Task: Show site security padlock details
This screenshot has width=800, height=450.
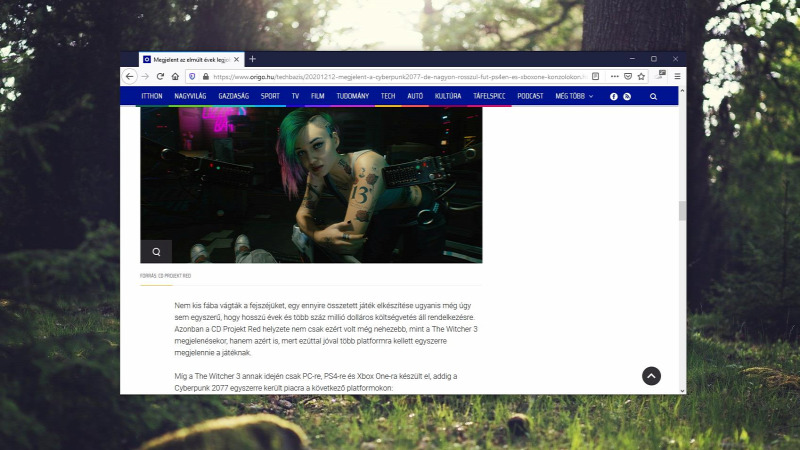Action: tap(206, 77)
